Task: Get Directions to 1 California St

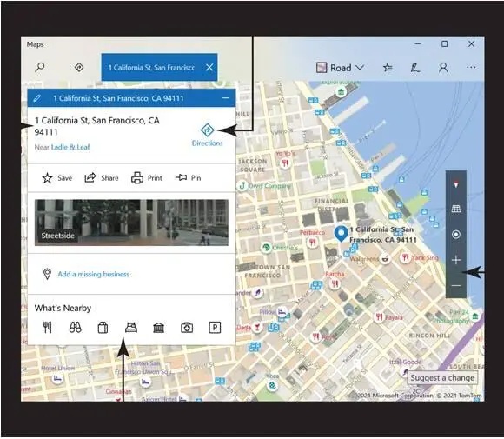Action: [208, 135]
